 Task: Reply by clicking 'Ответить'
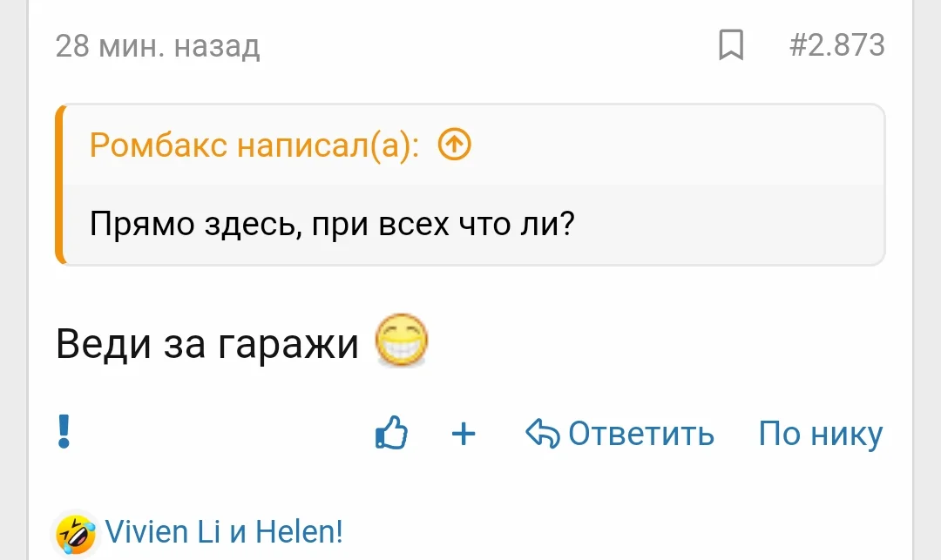click(641, 434)
